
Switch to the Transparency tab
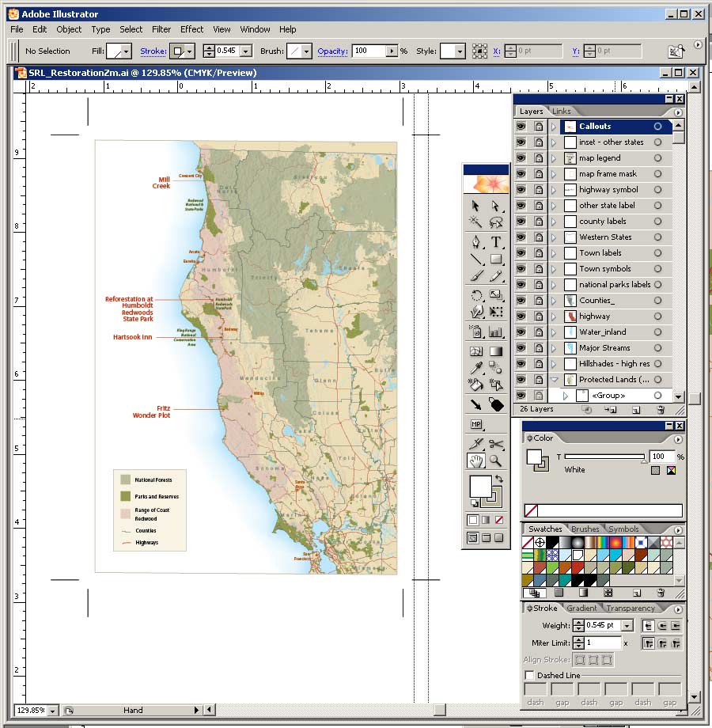(x=631, y=608)
